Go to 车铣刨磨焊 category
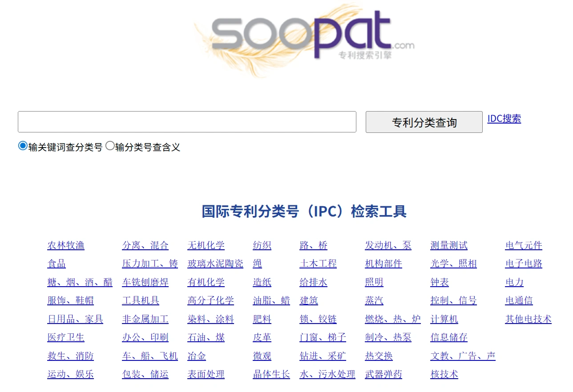This screenshot has width=573, height=392. tap(145, 282)
